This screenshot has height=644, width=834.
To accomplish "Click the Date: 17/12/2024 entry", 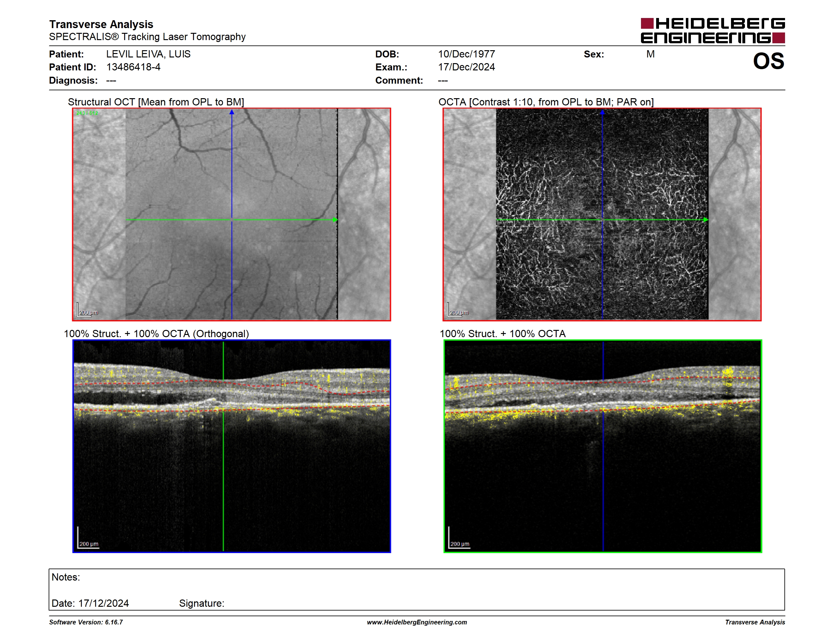I will coord(90,604).
